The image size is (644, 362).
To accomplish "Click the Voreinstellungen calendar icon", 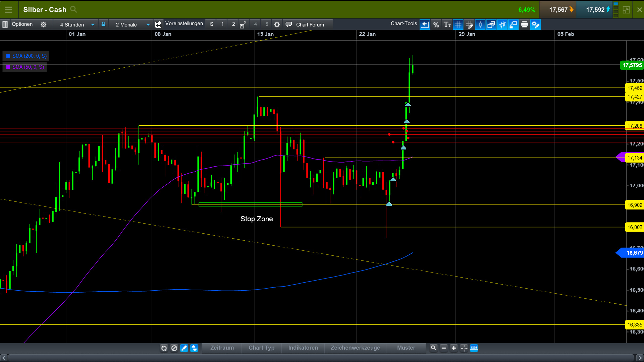I will click(x=158, y=24).
